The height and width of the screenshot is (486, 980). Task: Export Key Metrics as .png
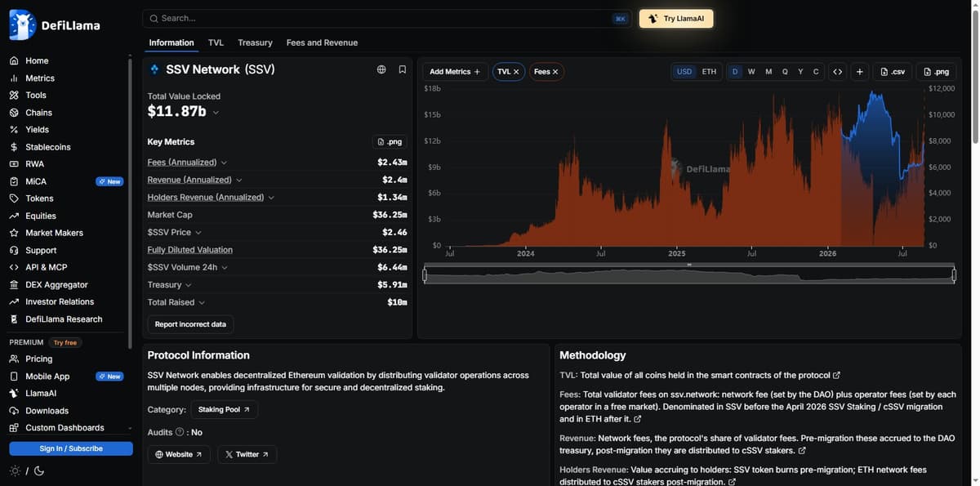(x=390, y=142)
